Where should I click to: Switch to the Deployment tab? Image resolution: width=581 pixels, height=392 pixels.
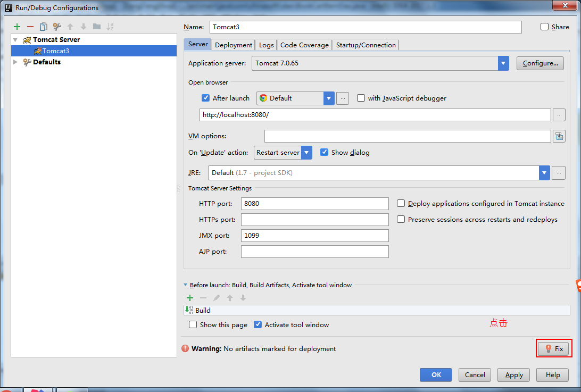pos(234,45)
